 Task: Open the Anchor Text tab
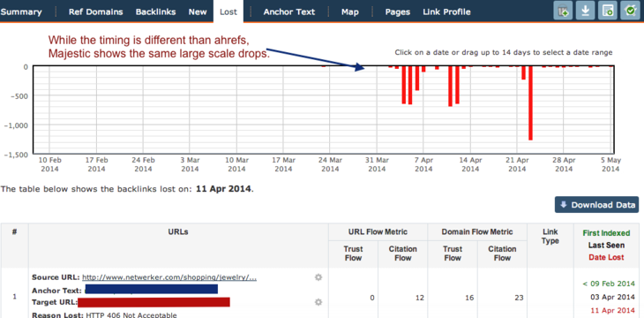point(289,12)
